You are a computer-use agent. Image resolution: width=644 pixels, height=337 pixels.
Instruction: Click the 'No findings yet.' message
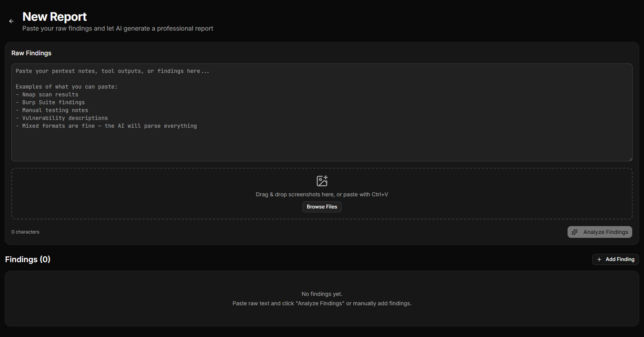click(x=322, y=294)
